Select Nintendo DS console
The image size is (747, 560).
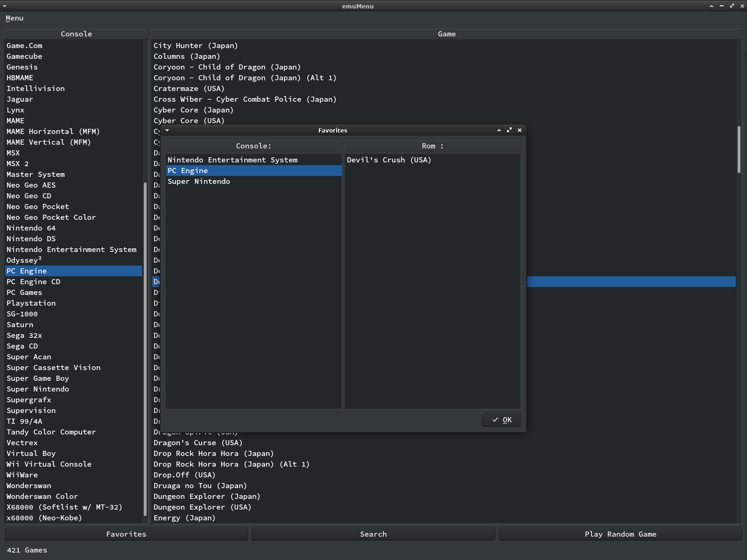(73, 239)
